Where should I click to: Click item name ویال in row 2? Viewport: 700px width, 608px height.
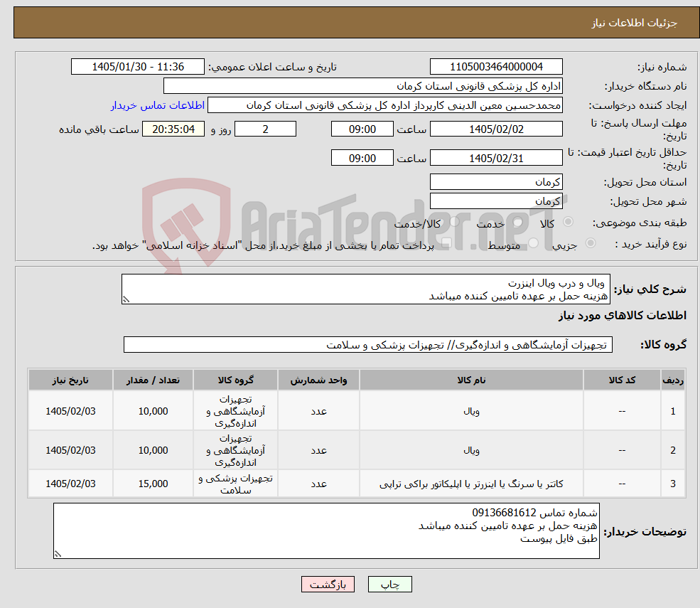(x=471, y=450)
